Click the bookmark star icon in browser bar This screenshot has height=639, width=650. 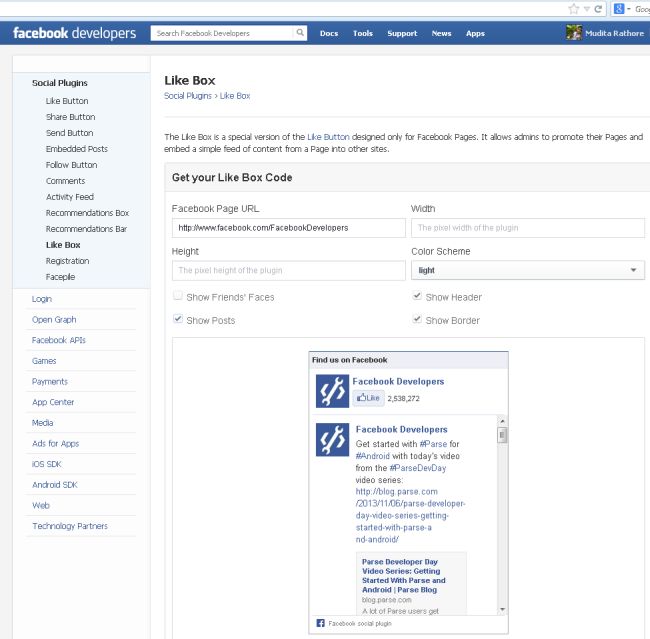573,9
